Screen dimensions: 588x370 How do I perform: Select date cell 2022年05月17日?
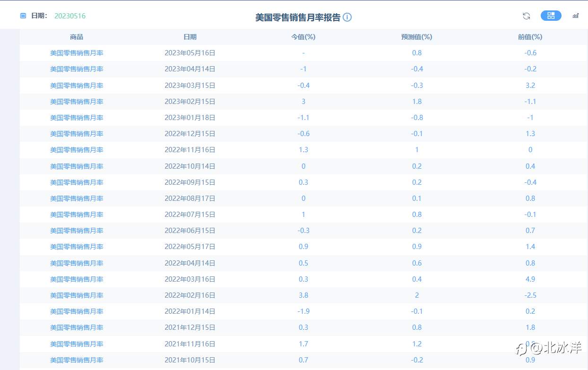pyautogui.click(x=190, y=247)
